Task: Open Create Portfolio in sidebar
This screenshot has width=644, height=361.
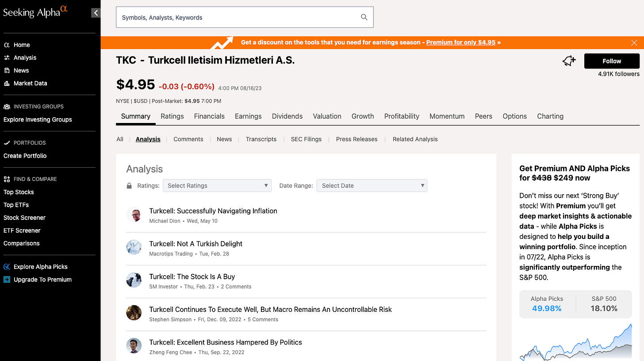Action: (25, 156)
